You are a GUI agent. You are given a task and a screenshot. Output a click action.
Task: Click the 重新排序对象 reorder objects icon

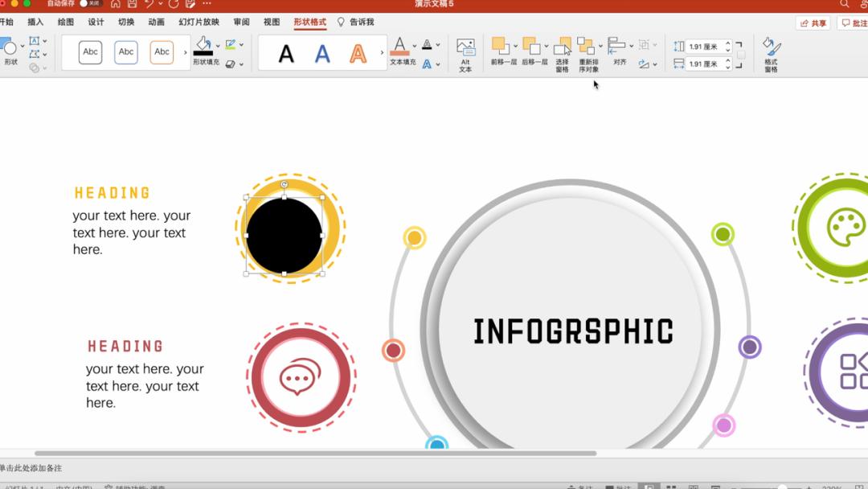587,47
